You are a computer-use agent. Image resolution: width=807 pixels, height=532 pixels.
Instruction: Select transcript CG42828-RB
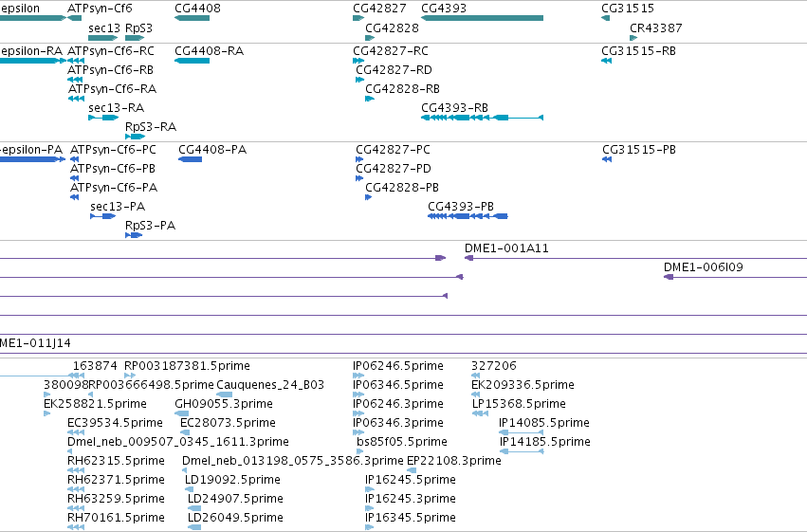pyautogui.click(x=403, y=89)
